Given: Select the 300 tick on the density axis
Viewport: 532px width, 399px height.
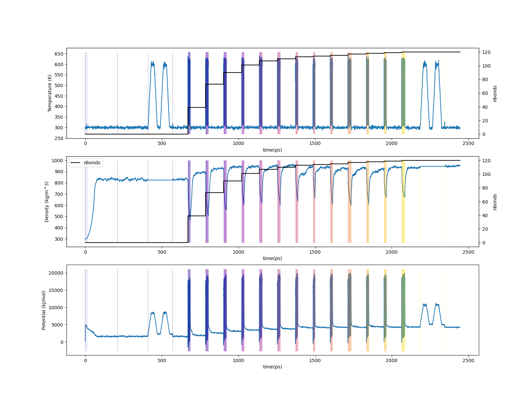Looking at the screenshot, I should [59, 239].
